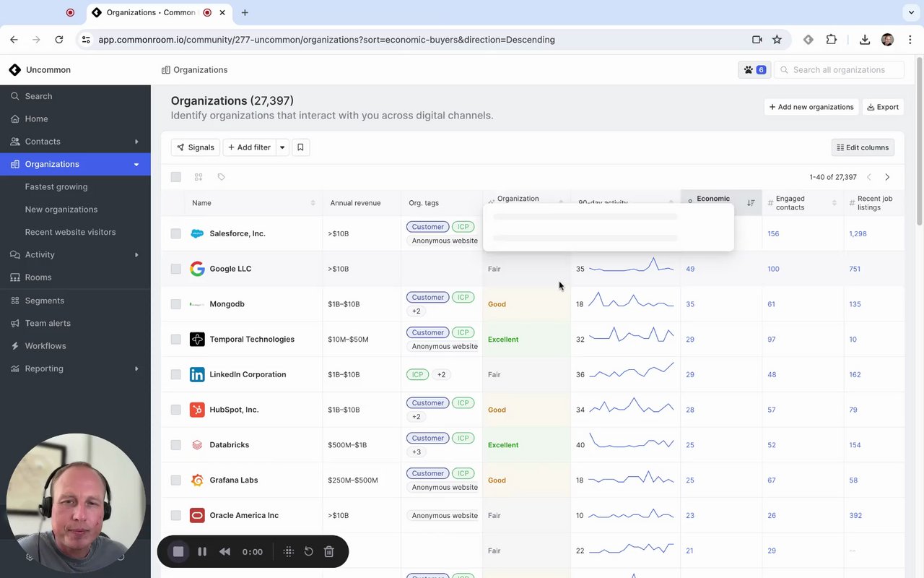Click the Google G logo
The height and width of the screenshot is (578, 924).
[197, 269]
